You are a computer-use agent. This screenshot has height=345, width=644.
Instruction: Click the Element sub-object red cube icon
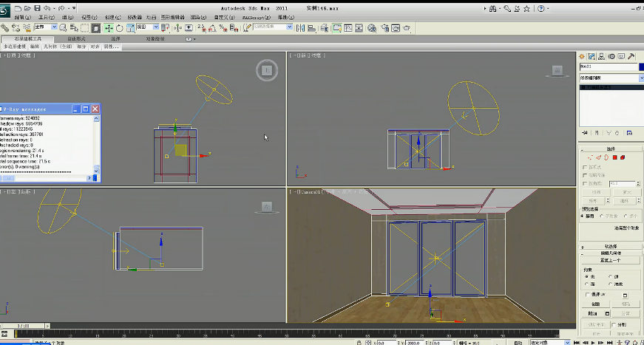623,157
